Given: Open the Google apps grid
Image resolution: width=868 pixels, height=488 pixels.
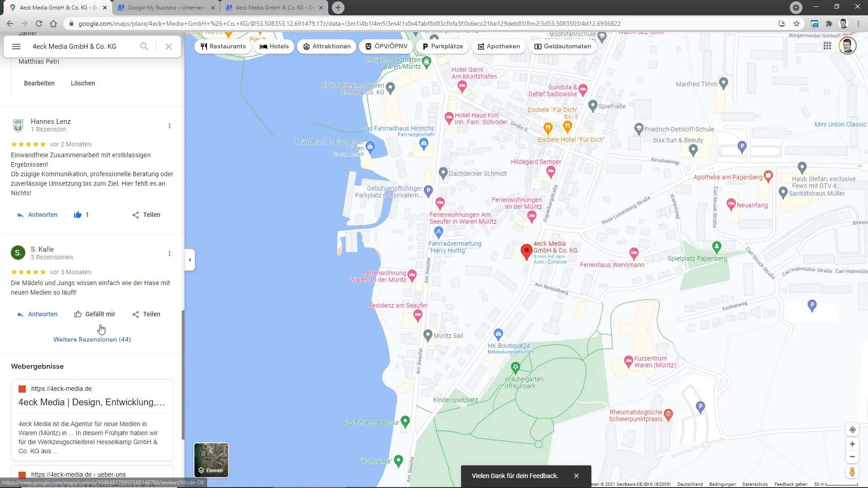Looking at the screenshot, I should (827, 46).
